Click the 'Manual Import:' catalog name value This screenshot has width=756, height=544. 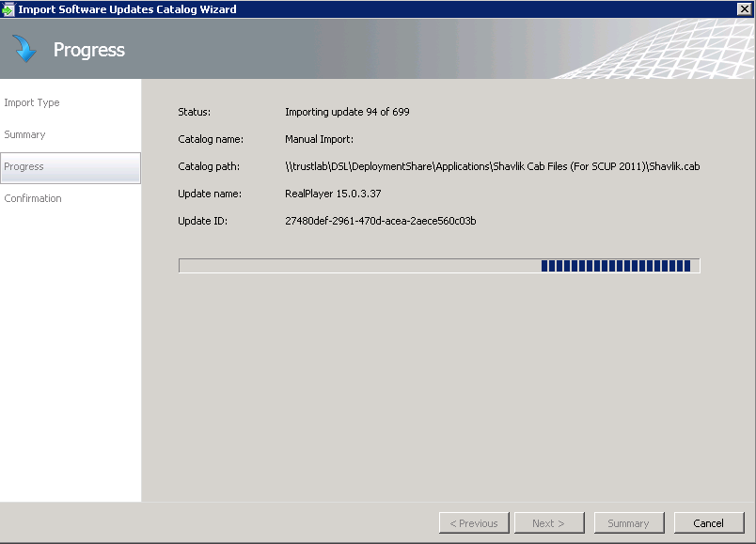click(x=319, y=139)
